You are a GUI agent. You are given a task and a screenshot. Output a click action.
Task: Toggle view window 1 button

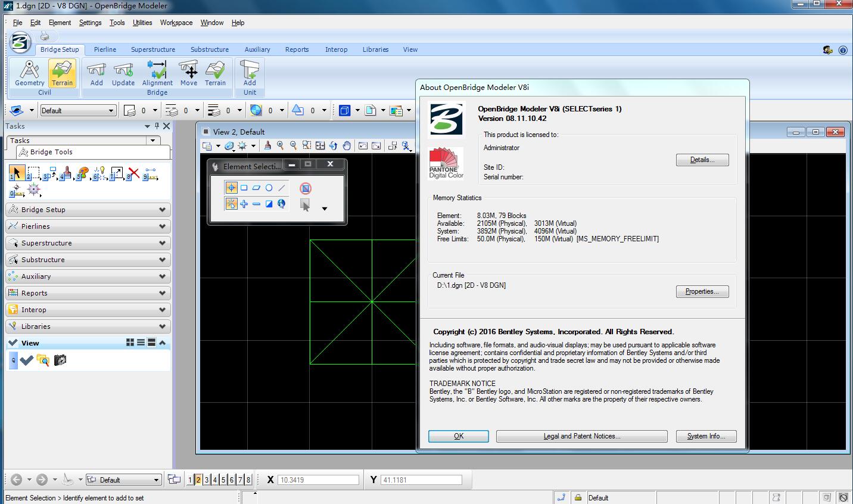click(x=190, y=480)
